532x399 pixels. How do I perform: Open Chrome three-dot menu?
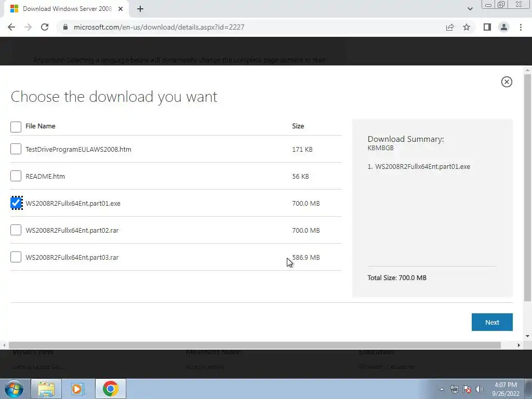click(x=521, y=27)
